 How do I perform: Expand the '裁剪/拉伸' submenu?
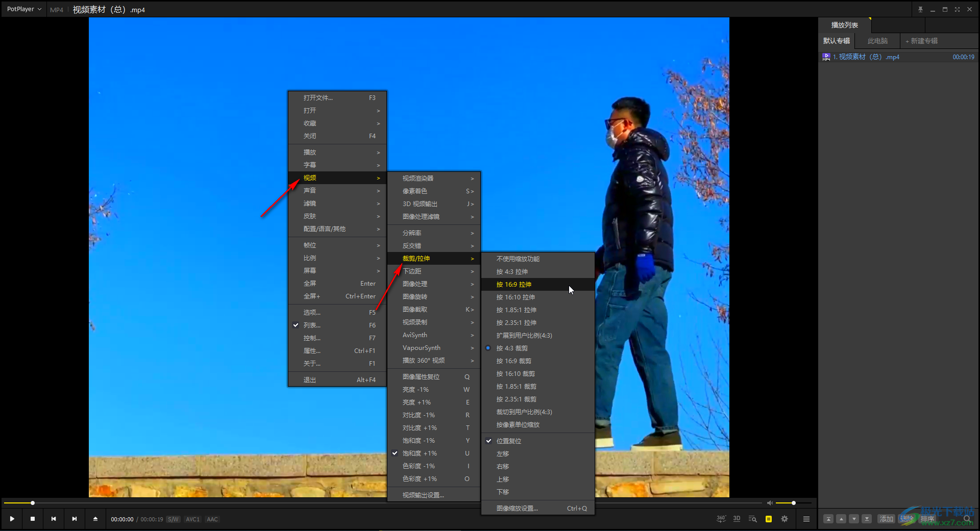pos(433,258)
